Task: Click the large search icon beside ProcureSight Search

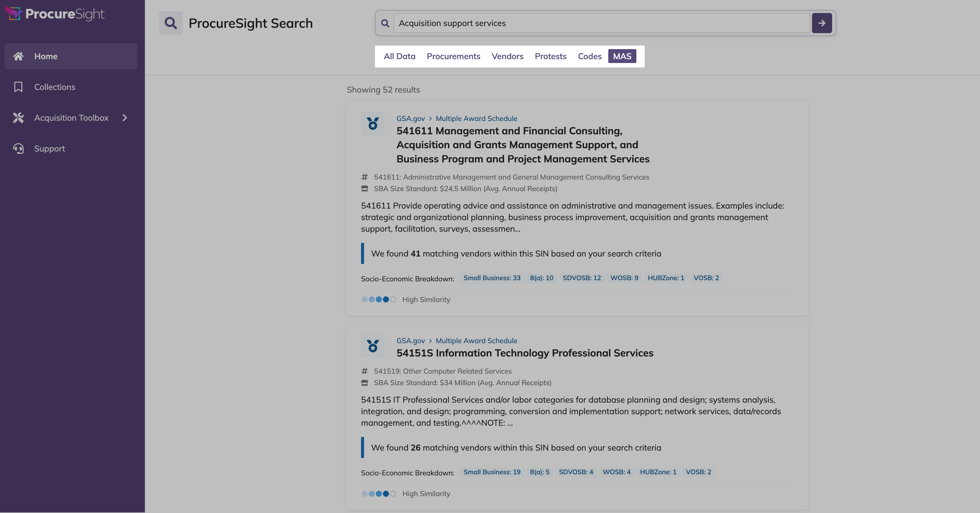Action: [171, 23]
